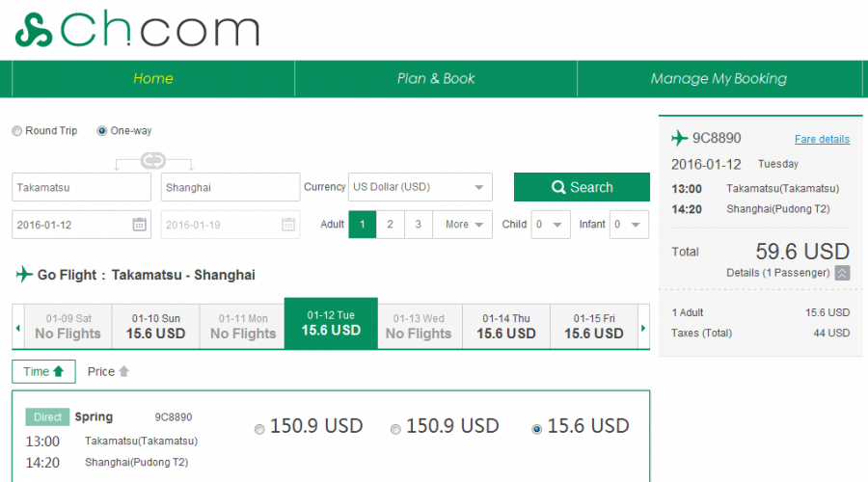Viewport: 868px width, 482px height.
Task: Select the 01-14 Thu date tab
Action: point(506,326)
